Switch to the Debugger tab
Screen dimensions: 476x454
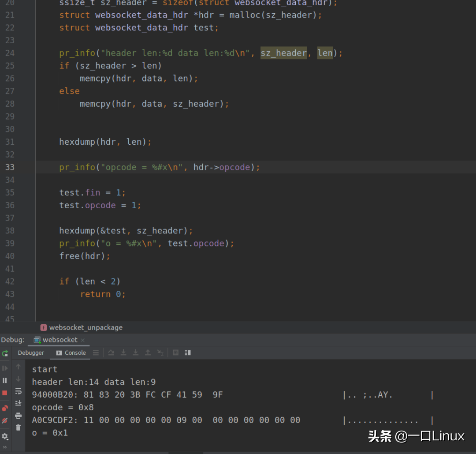click(31, 353)
